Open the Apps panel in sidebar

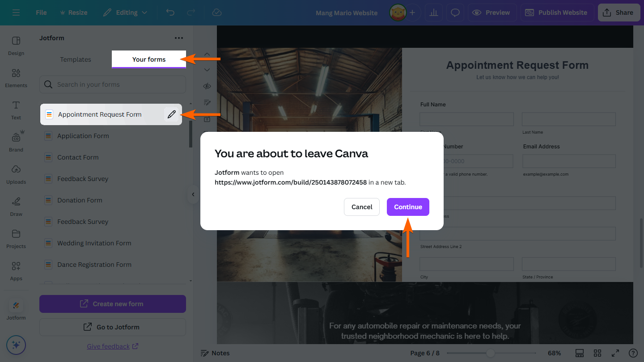pyautogui.click(x=16, y=270)
